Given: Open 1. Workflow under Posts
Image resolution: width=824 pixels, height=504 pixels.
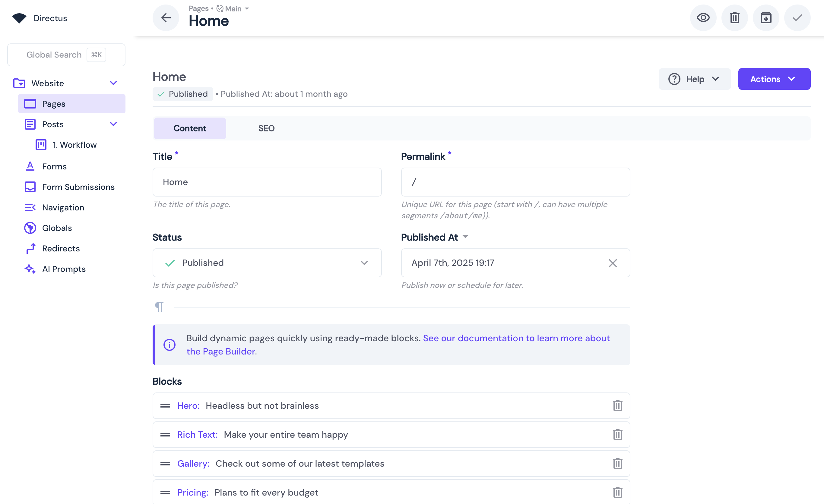Looking at the screenshot, I should 75,145.
